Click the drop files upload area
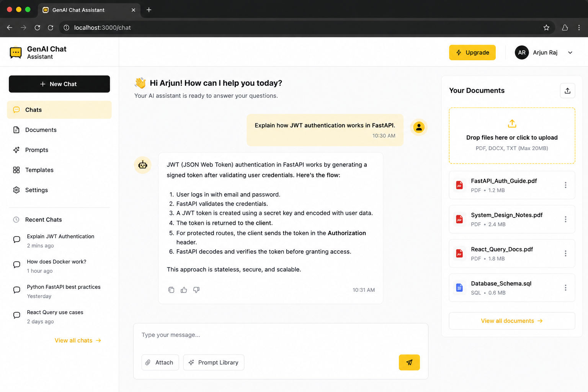588x392 pixels. pos(512,136)
